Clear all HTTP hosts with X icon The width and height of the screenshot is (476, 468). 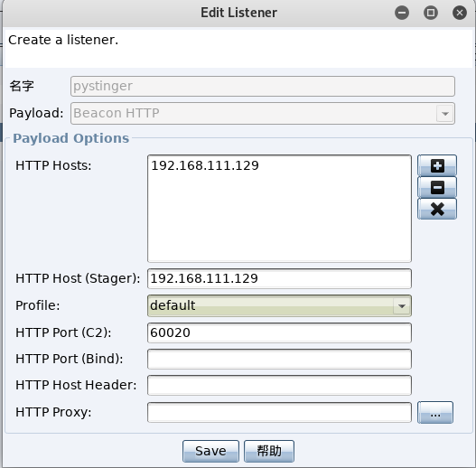[x=437, y=209]
